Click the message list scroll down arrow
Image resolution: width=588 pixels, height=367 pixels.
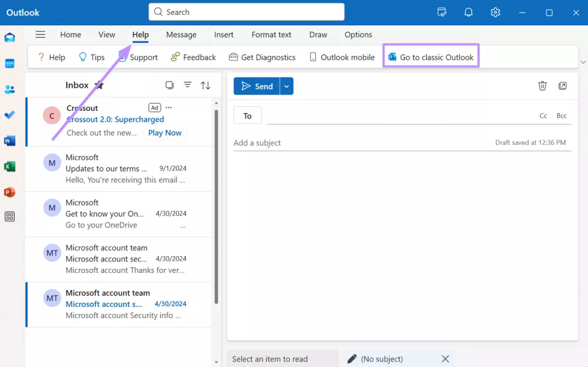216,362
